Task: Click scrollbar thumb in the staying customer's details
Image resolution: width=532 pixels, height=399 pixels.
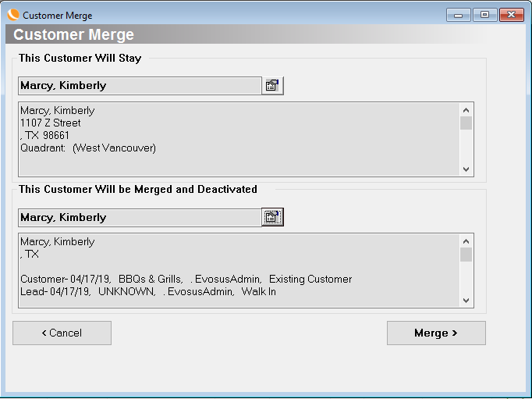Action: tap(466, 123)
